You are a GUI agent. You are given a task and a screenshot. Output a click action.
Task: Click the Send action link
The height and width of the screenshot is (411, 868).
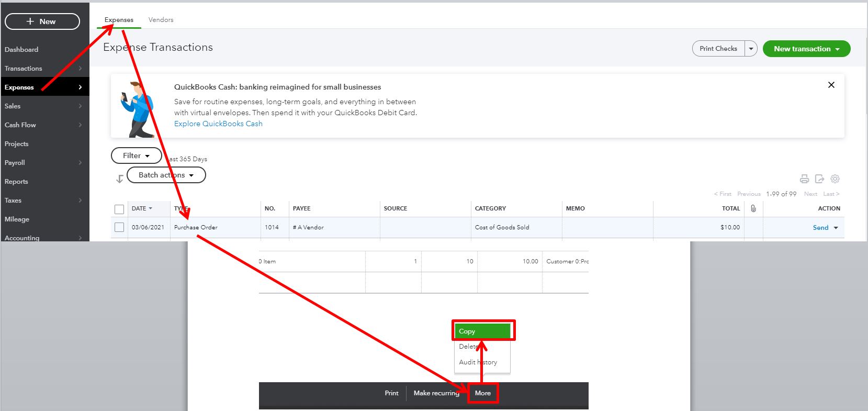[820, 228]
